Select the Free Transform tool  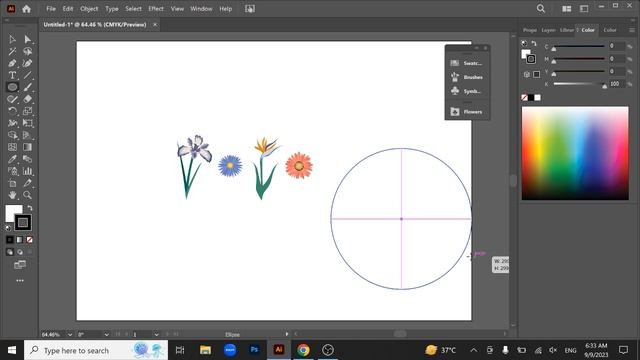pyautogui.click(x=27, y=123)
